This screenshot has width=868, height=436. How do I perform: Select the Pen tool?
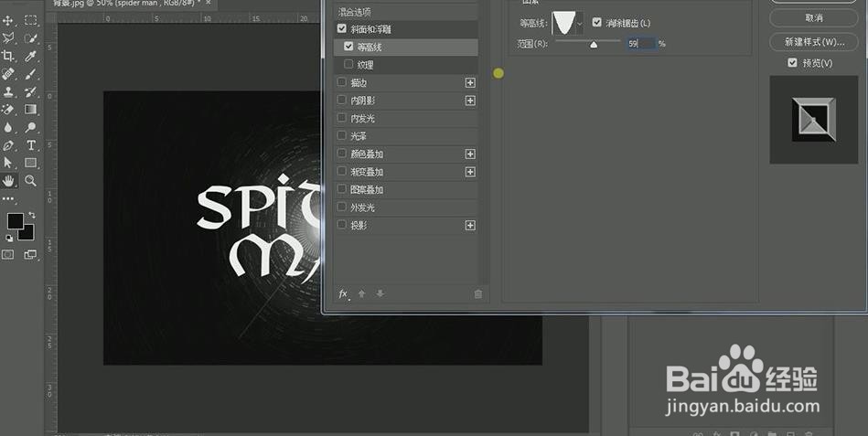tap(8, 145)
